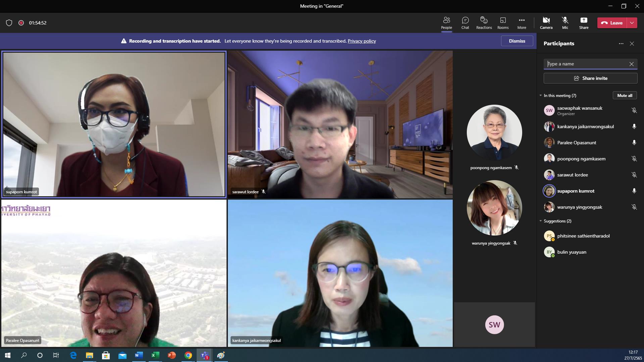Select warunya yingyongsak's list avatar

coord(549,207)
